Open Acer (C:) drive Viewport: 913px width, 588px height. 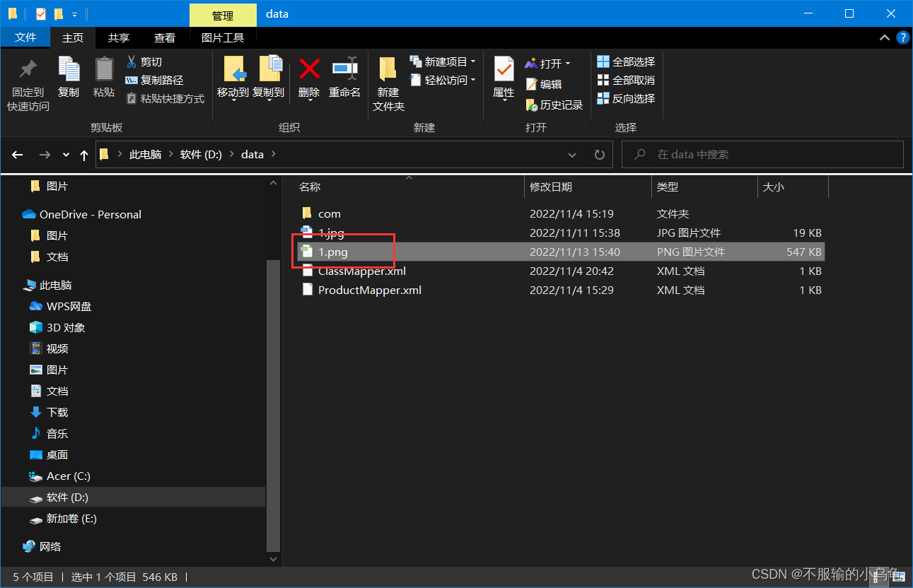click(59, 476)
